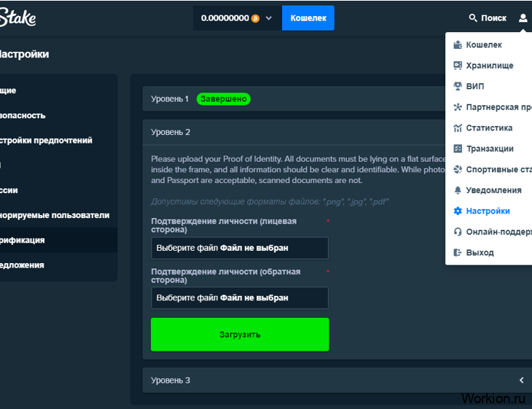Open the sidebar entry ending in 'щие'
This screenshot has width=532, height=409.
(59, 90)
